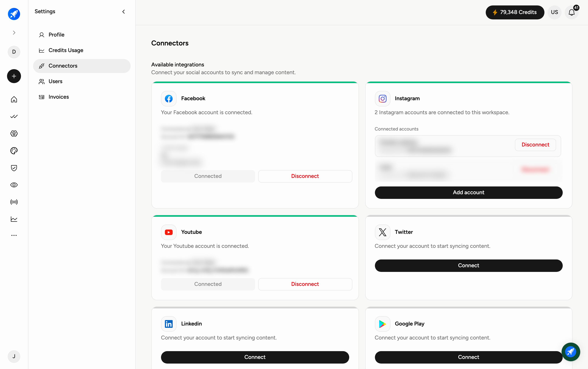Click the Connected status on Facebook card
588x369 pixels.
coord(208,176)
